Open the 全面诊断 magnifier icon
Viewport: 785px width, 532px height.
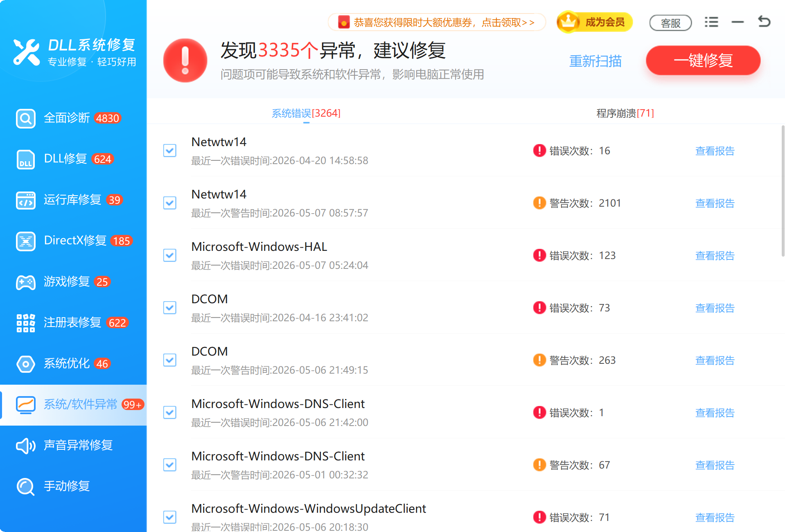click(26, 118)
